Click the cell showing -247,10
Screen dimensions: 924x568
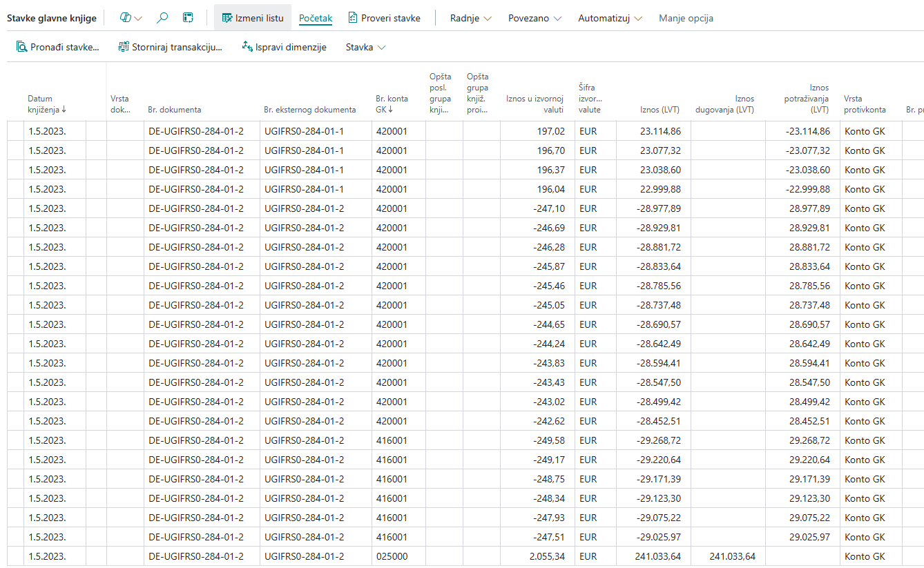tap(537, 208)
